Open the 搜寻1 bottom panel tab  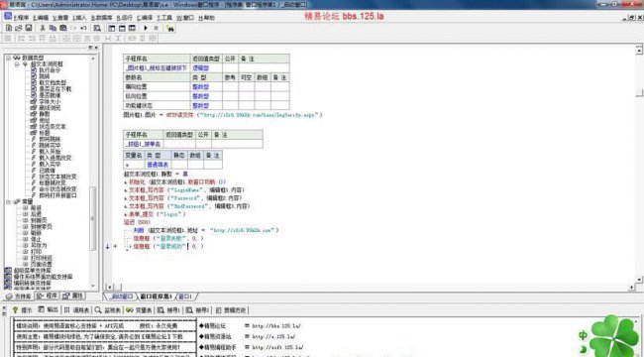pos(168,310)
